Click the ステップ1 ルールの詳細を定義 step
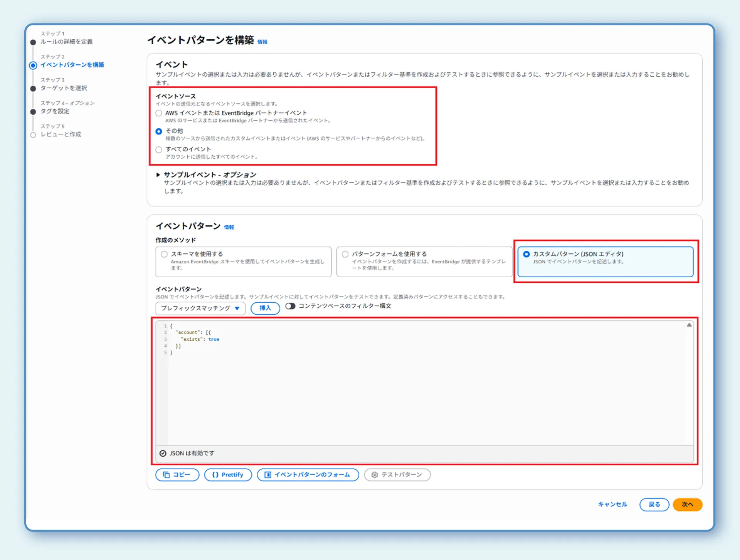This screenshot has height=560, width=740. pos(66,42)
